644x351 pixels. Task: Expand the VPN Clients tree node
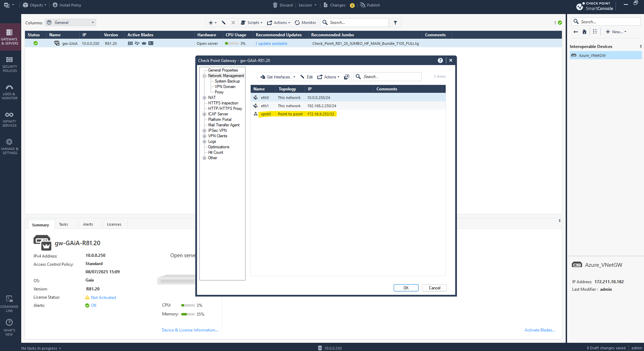pos(205,136)
